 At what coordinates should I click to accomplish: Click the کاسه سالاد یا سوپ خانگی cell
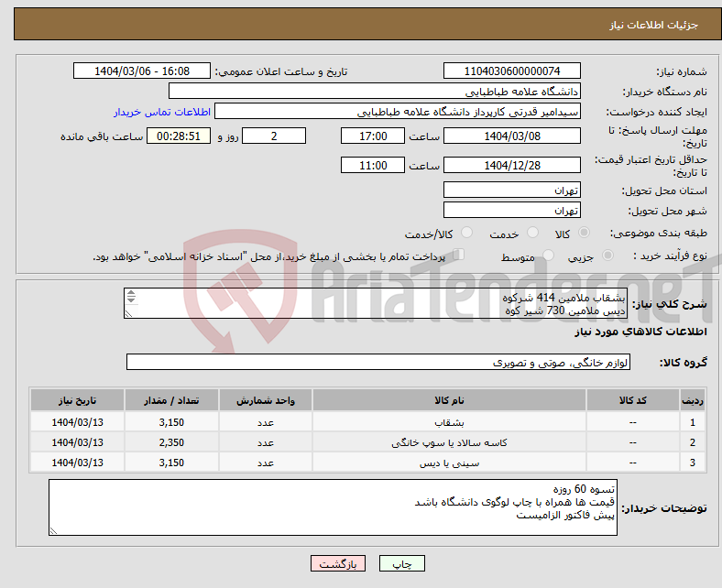449,442
